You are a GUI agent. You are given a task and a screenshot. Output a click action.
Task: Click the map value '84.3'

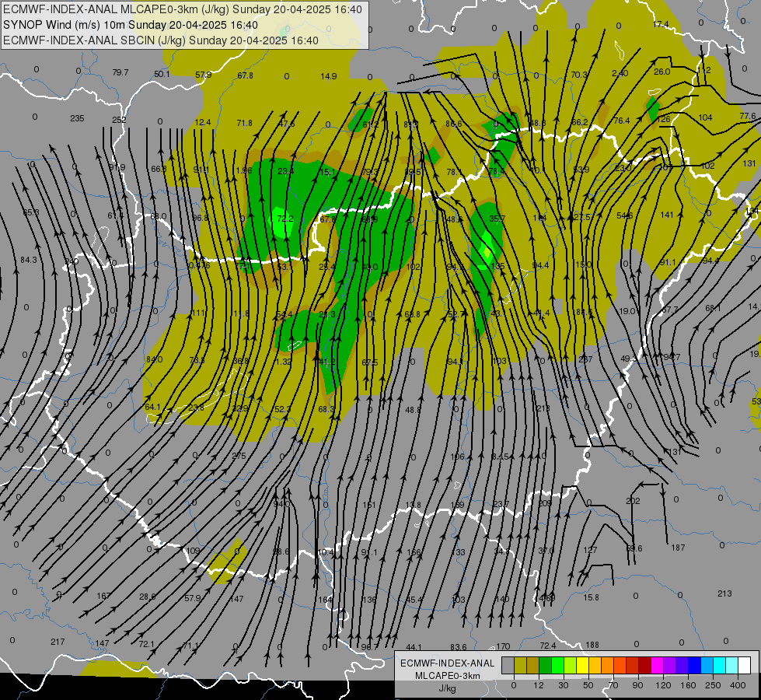coord(29,261)
